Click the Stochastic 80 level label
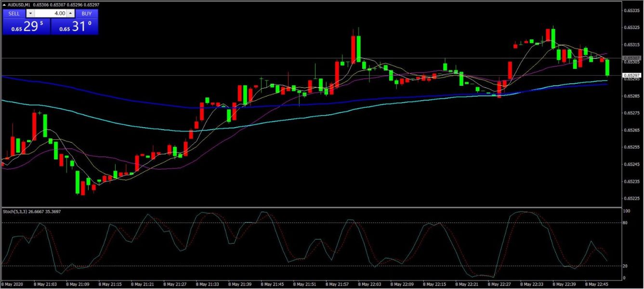Image resolution: width=644 pixels, height=289 pixels. tap(626, 223)
